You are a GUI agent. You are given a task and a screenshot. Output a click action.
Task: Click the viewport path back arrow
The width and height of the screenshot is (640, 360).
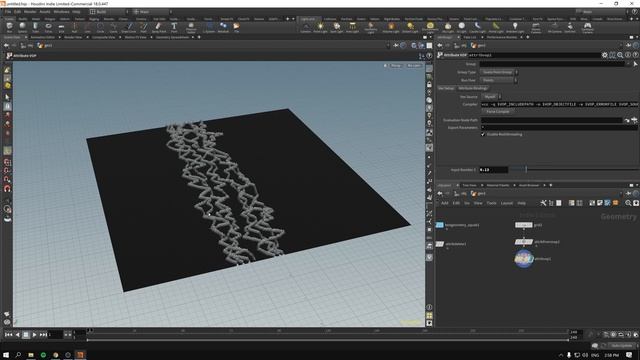[x=6, y=46]
